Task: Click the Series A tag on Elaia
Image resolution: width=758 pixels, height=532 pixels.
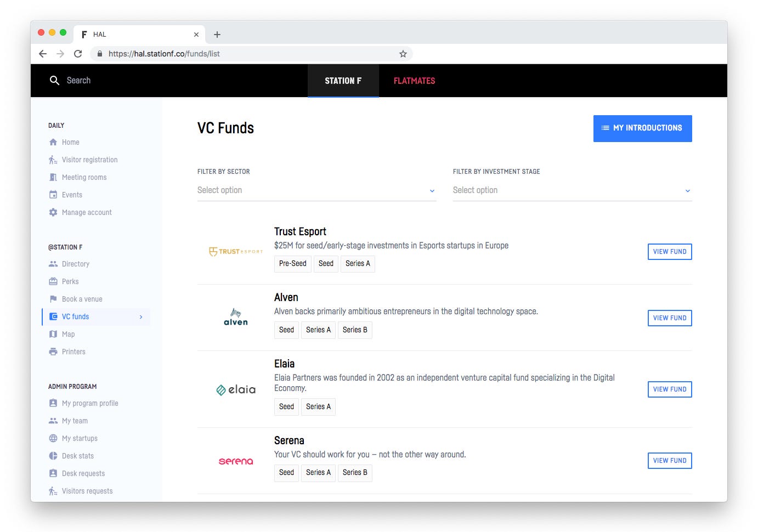Action: click(318, 407)
